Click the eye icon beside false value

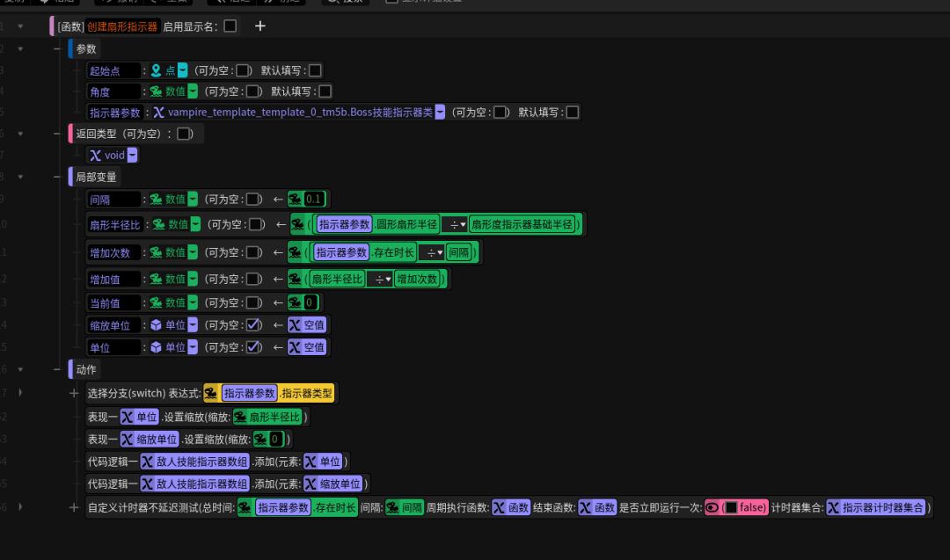point(712,507)
